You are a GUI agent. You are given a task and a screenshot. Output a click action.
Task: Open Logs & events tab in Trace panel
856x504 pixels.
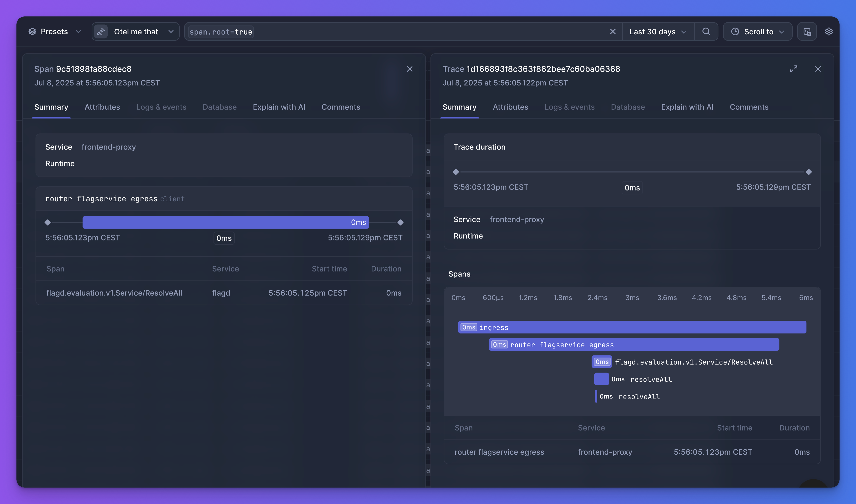[570, 107]
